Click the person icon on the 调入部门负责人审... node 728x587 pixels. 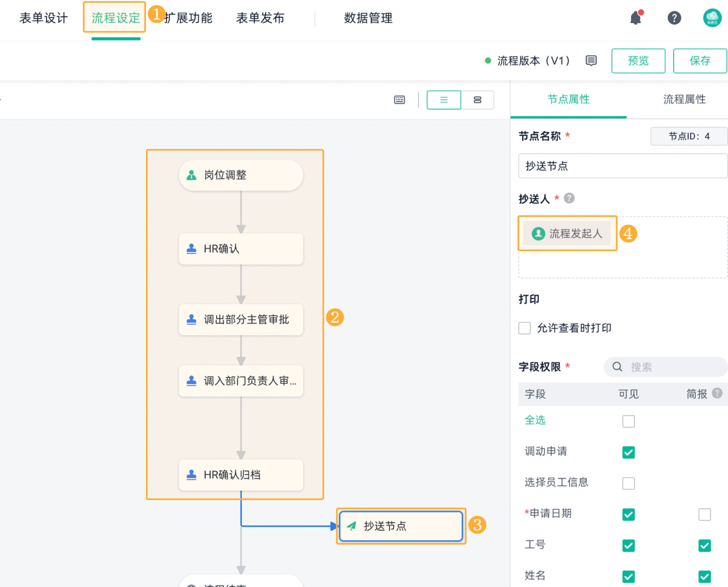tap(191, 381)
